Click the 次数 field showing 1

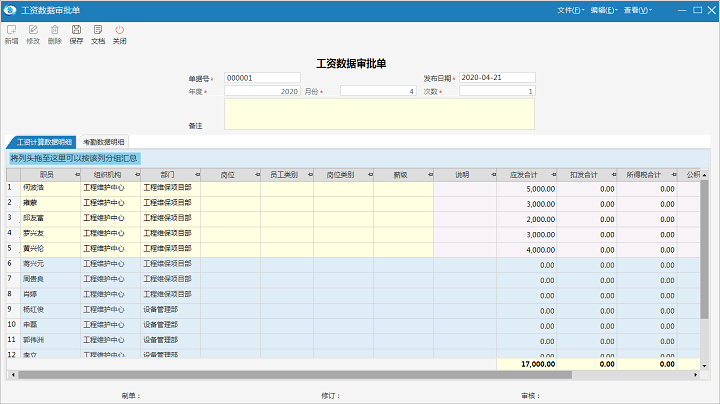[x=497, y=91]
